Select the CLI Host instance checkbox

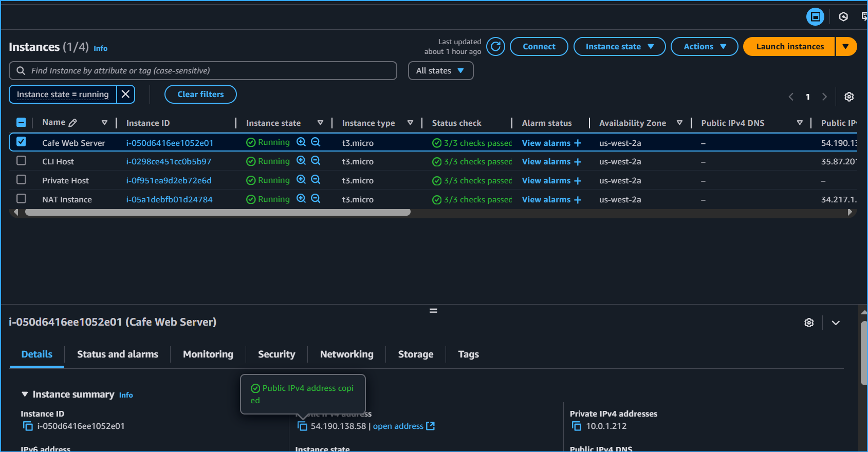click(21, 161)
